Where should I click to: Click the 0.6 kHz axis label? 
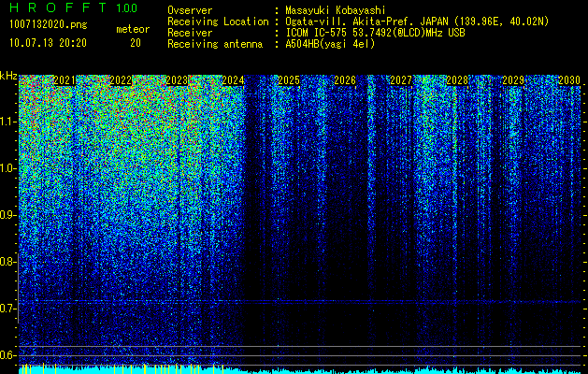coord(8,355)
